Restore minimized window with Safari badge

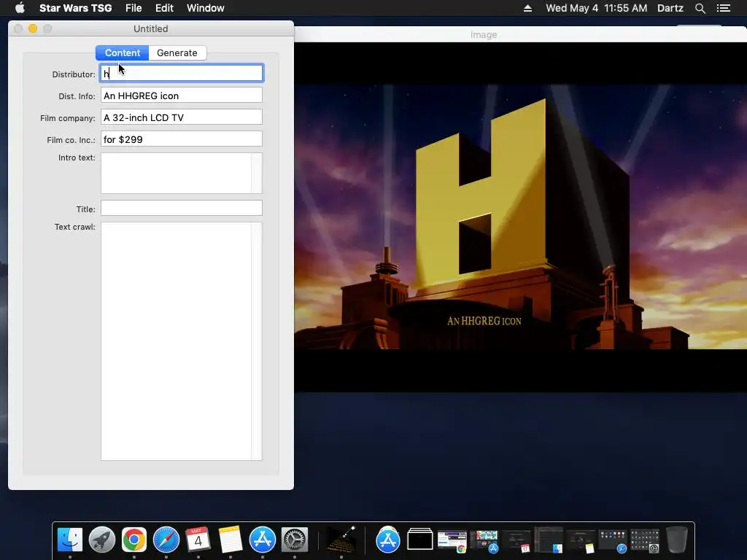(x=613, y=542)
